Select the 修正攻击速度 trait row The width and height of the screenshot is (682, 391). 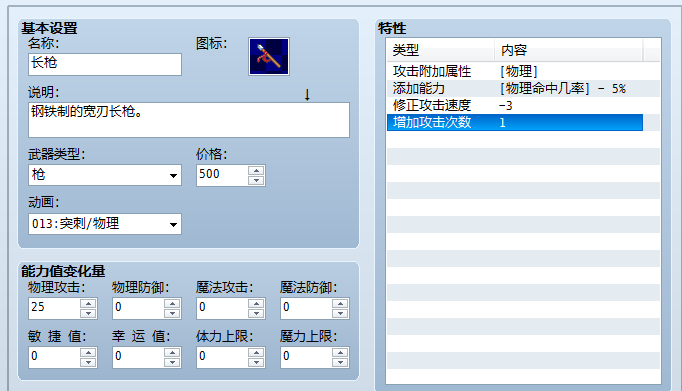[x=515, y=105]
